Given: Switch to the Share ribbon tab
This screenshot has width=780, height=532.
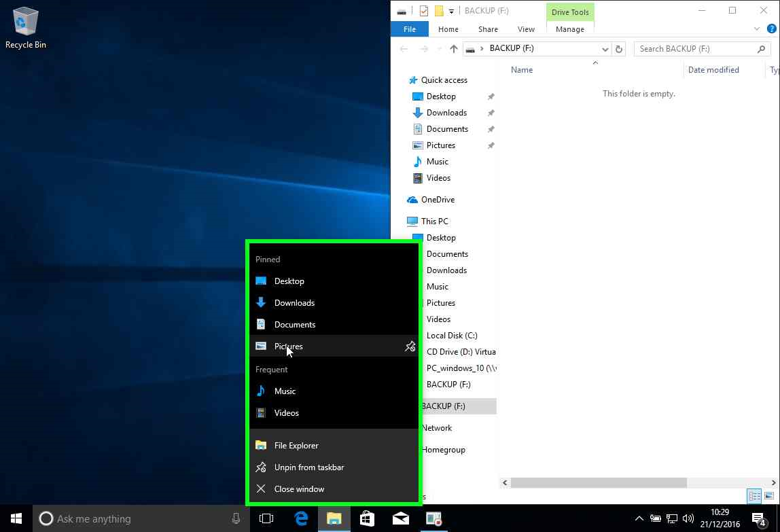Looking at the screenshot, I should click(x=488, y=29).
